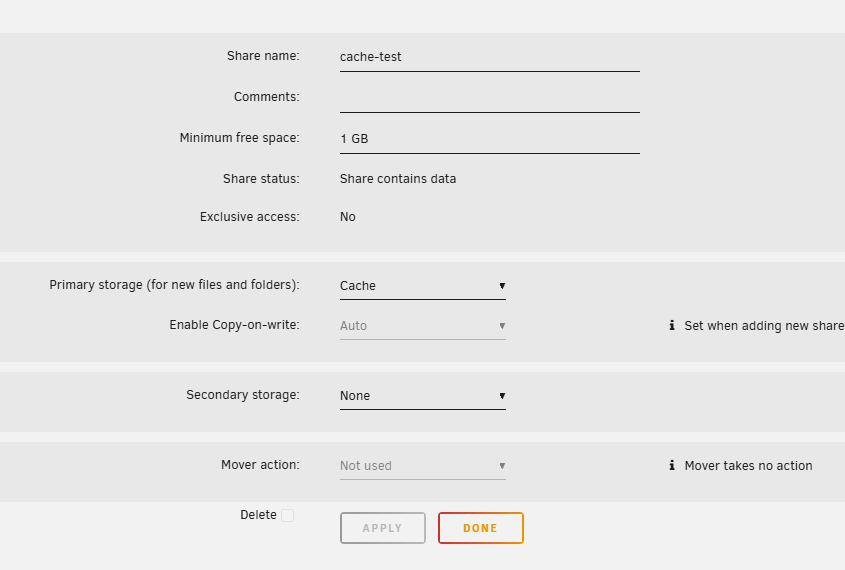This screenshot has width=845, height=570.
Task: Click the Share contains data status text
Action: (x=398, y=179)
